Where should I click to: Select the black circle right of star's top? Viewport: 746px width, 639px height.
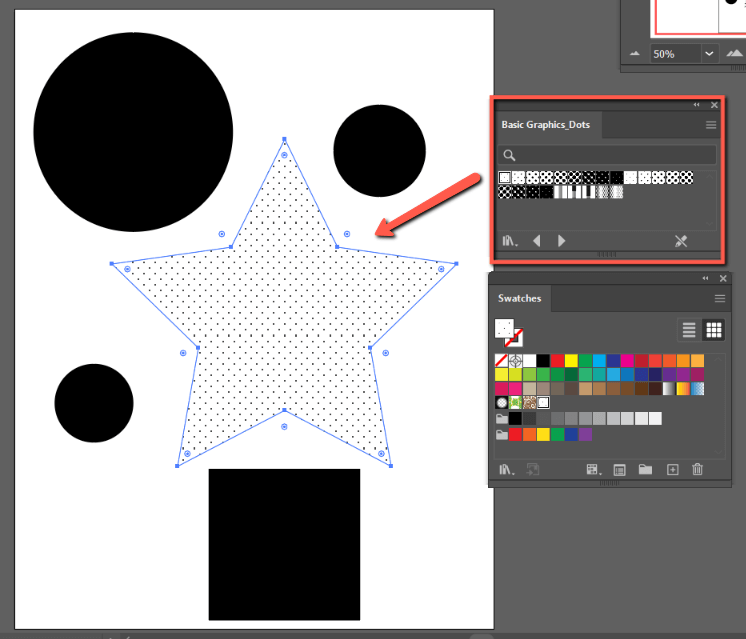click(x=379, y=151)
